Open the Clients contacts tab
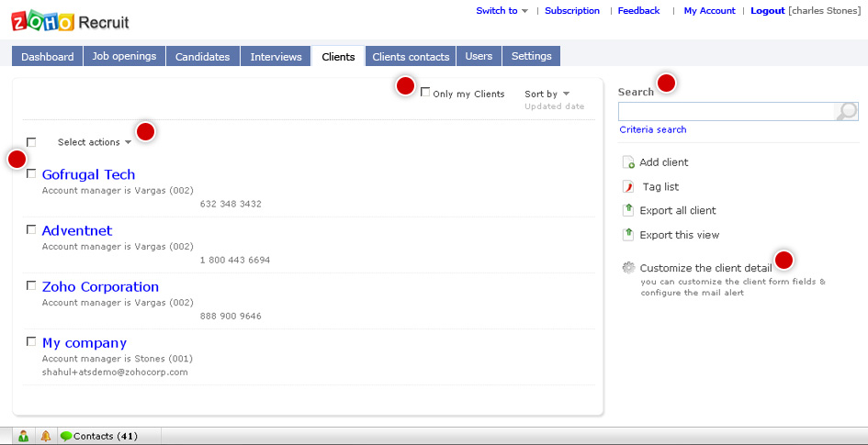Viewport: 868px width, 445px height. click(x=411, y=56)
